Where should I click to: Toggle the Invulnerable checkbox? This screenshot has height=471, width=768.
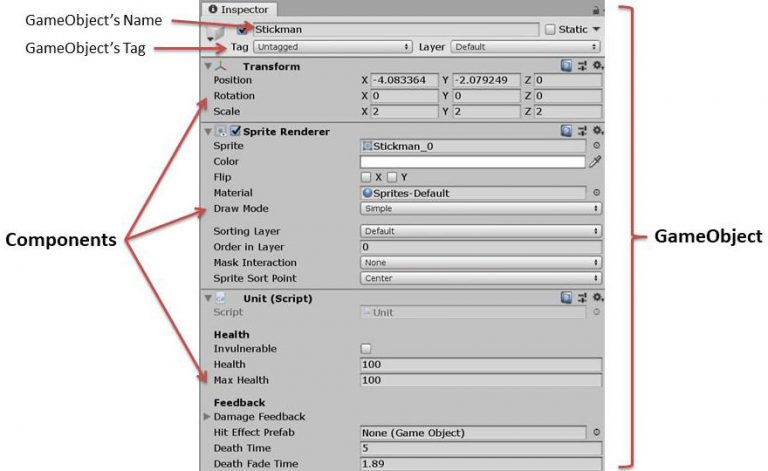[366, 349]
